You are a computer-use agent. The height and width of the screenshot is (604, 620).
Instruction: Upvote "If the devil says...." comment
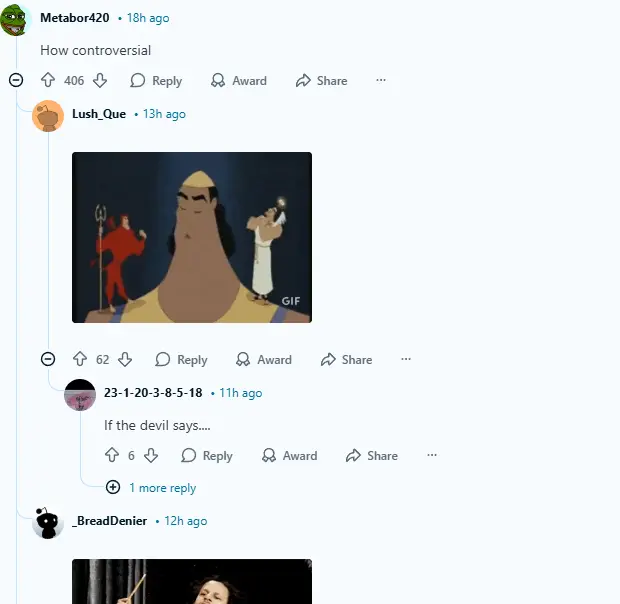click(x=112, y=455)
